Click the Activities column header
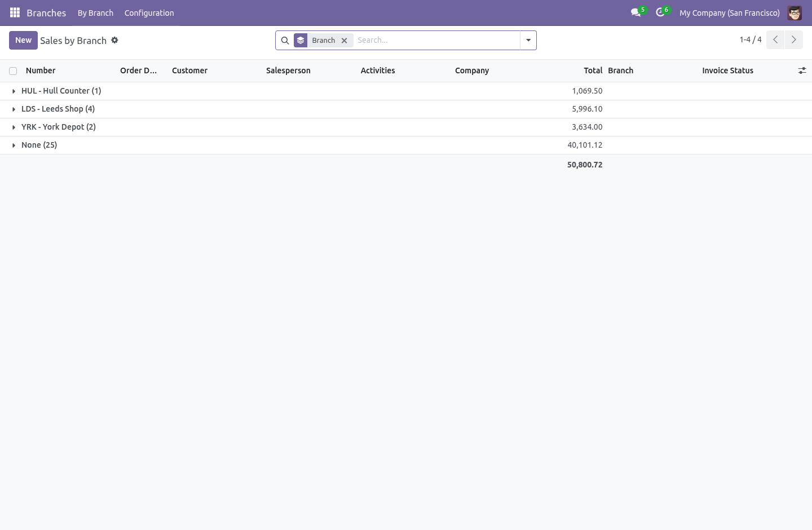 click(x=378, y=70)
